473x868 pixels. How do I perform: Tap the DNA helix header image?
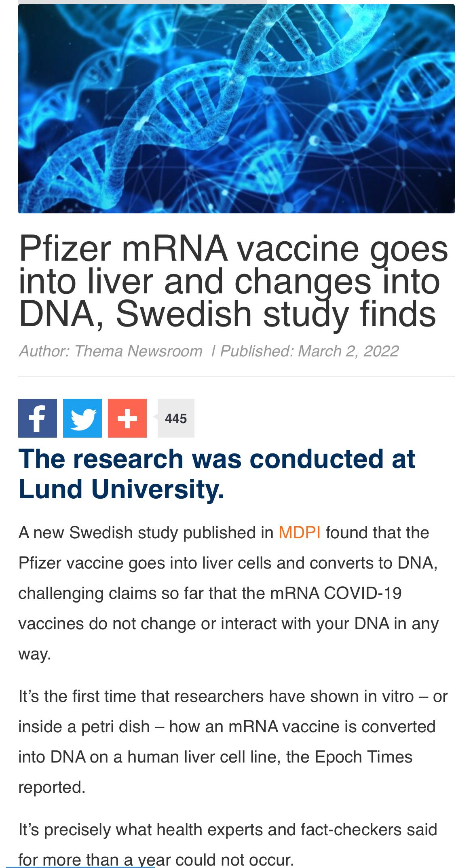coord(236,108)
